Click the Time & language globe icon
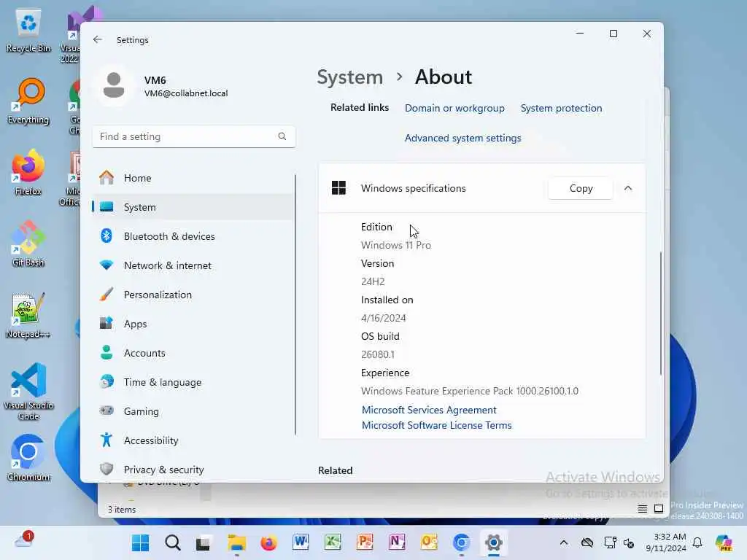 pyautogui.click(x=107, y=382)
